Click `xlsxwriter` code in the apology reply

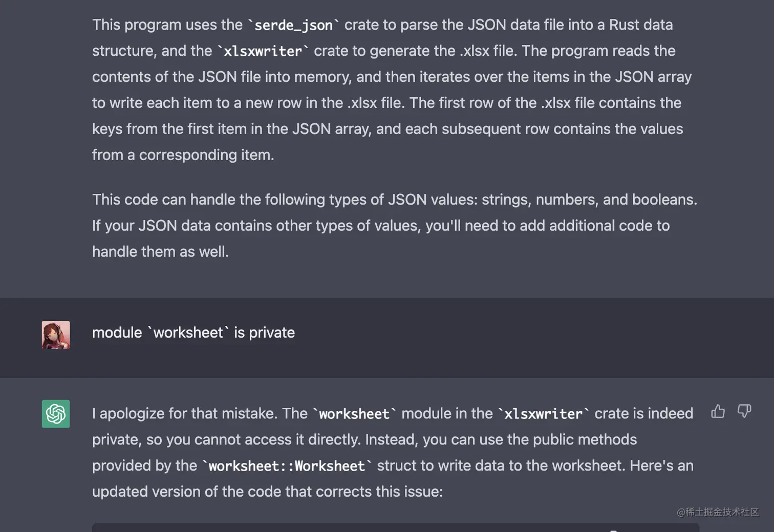point(543,414)
